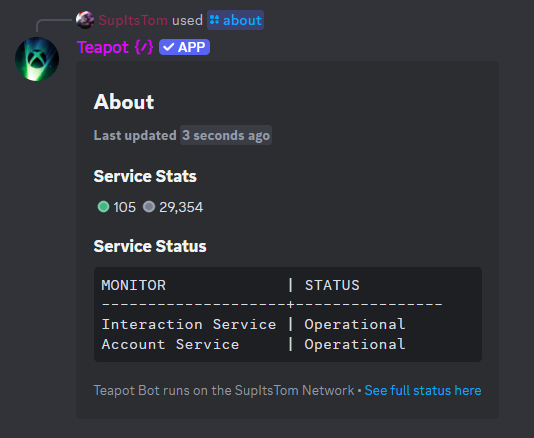This screenshot has height=438, width=534.
Task: Click the '3 seconds ago' timestamp
Action: click(226, 135)
